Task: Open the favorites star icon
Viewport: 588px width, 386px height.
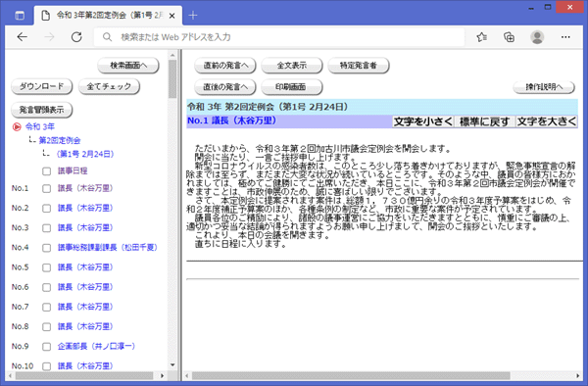Action: 482,36
